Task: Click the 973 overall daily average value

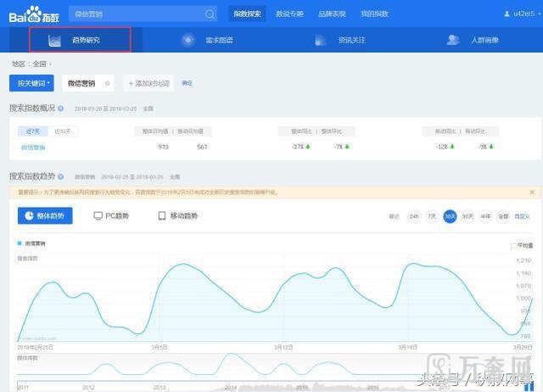Action: [163, 147]
